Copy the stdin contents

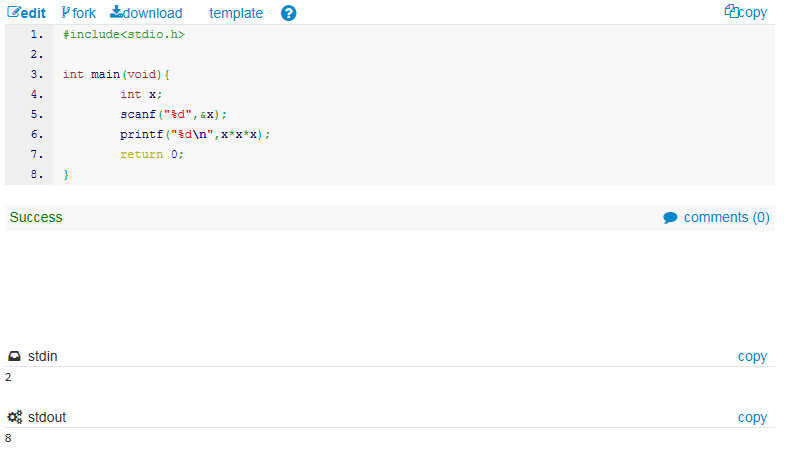coord(752,356)
